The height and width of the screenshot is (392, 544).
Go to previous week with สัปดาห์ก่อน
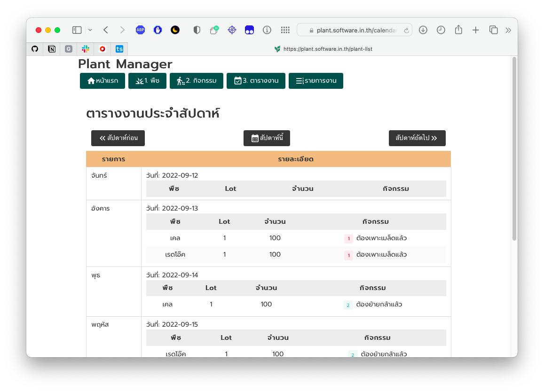pyautogui.click(x=118, y=138)
